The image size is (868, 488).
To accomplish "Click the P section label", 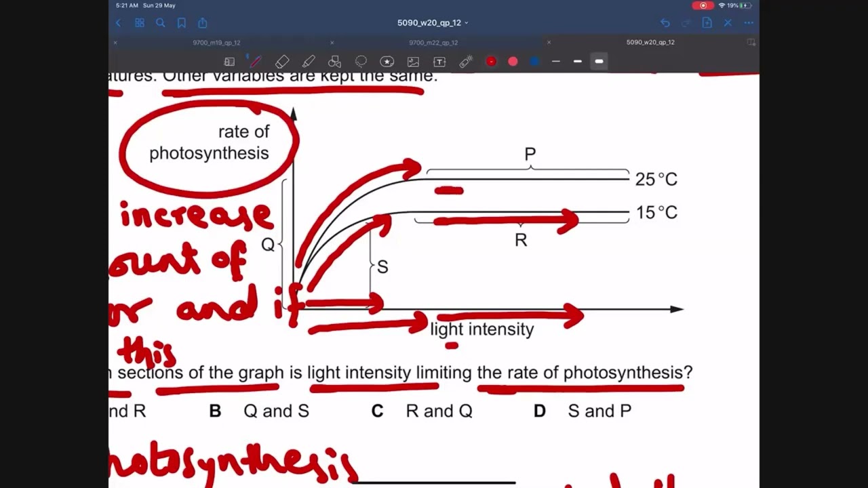I will coord(530,155).
